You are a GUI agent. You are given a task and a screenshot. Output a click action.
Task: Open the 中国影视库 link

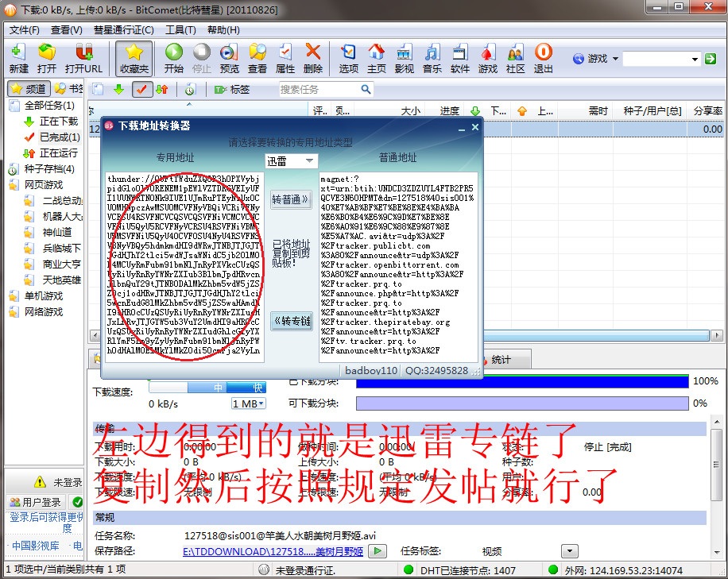coord(35,546)
